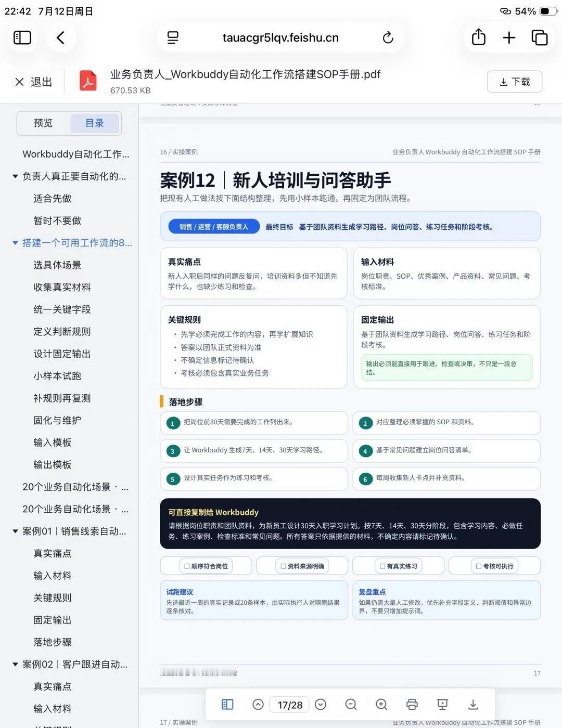Viewport: 562px width, 728px height.
Task: Switch to the 预览 tab
Action: click(43, 123)
